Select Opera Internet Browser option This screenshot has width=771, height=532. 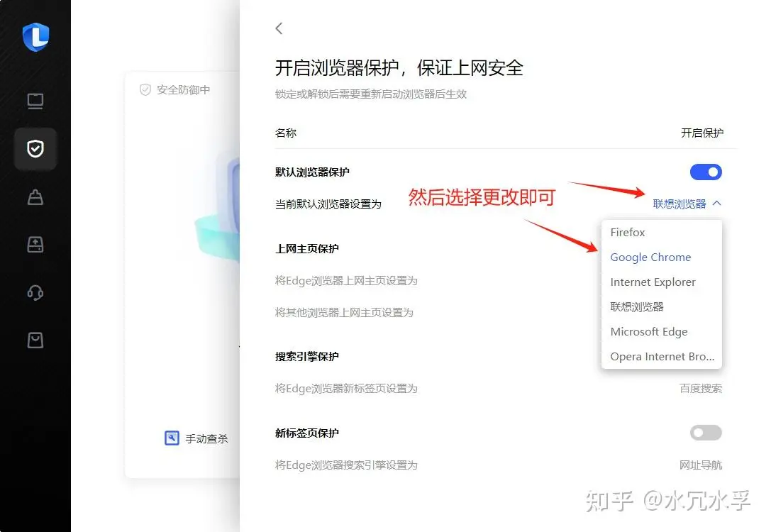point(662,357)
